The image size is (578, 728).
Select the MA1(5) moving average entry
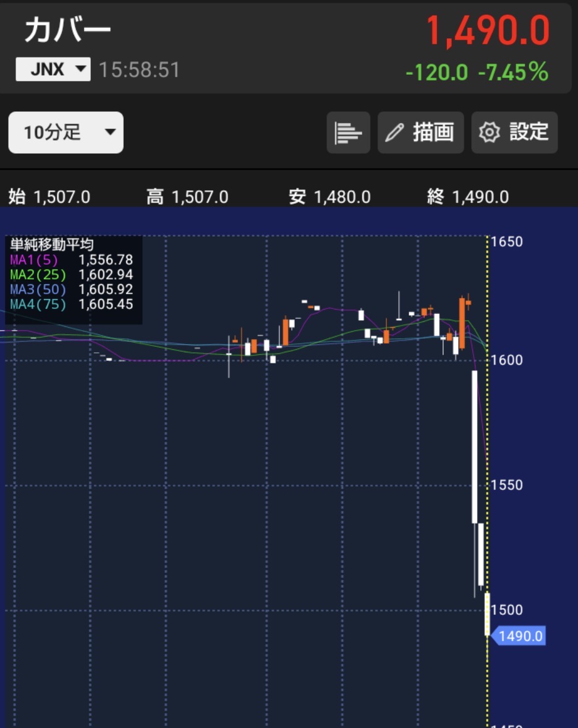click(x=72, y=260)
